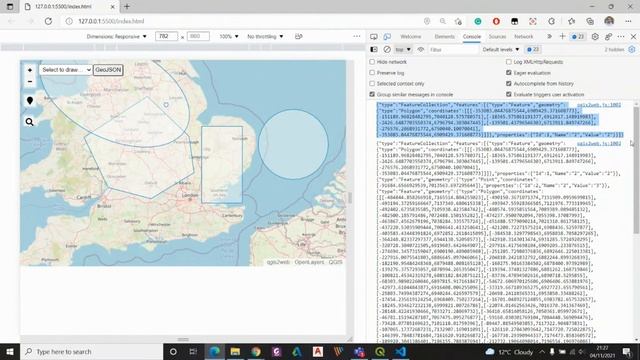Click source file link of second console message
The image size is (640, 360).
click(599, 144)
